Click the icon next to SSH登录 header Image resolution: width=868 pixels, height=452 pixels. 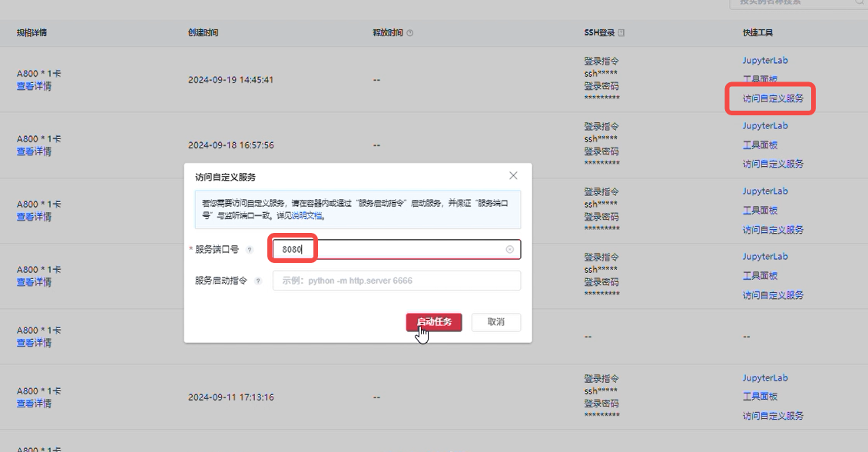coord(621,33)
